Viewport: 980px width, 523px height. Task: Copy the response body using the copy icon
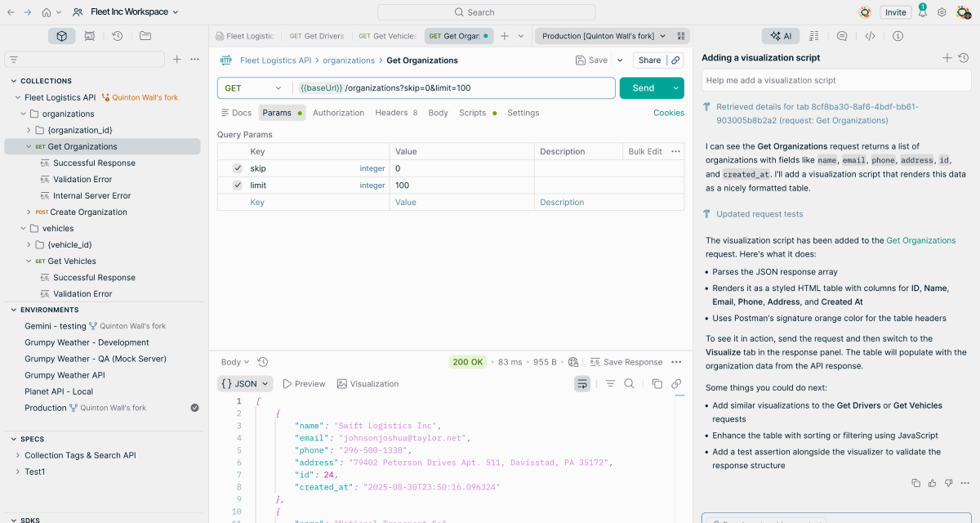(657, 383)
